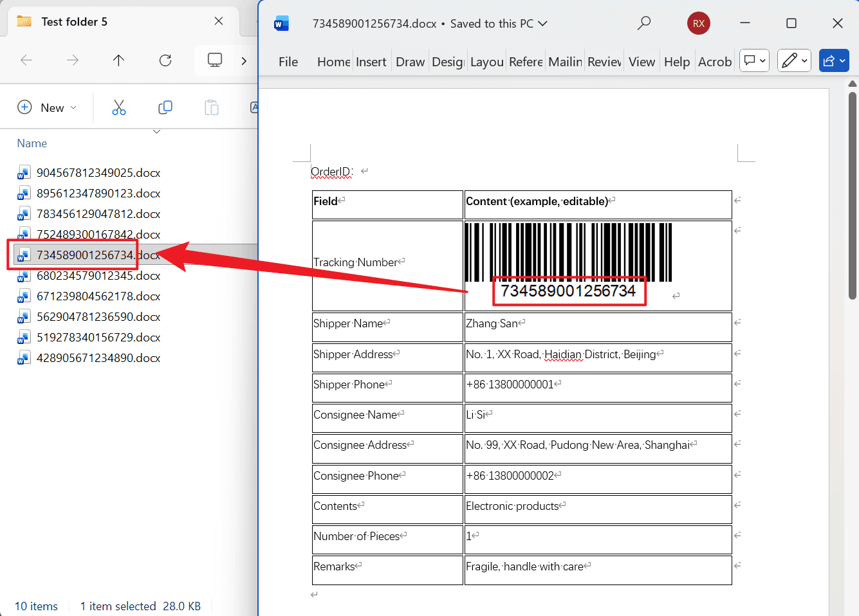Click the Cut scissors icon
This screenshot has height=616, width=859.
point(119,107)
